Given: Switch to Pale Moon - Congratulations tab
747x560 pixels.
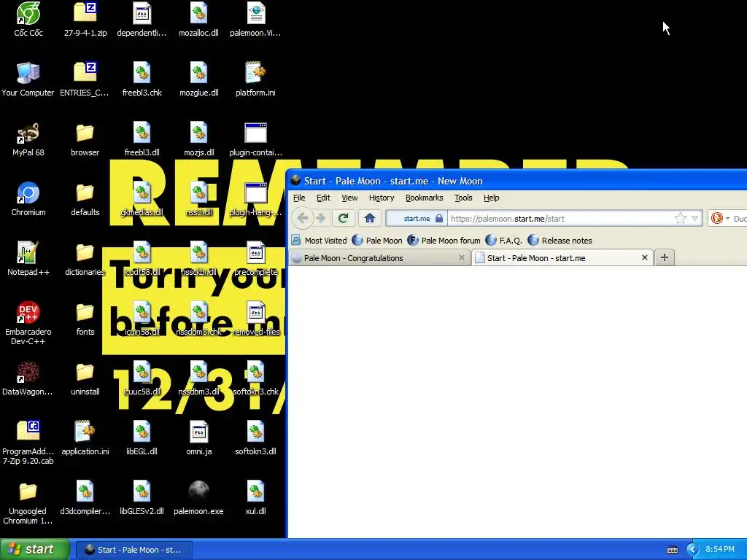Looking at the screenshot, I should coord(379,257).
